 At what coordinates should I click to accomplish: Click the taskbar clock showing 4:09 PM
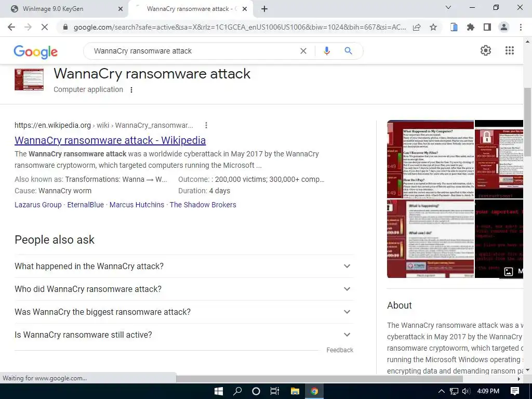[x=488, y=391]
